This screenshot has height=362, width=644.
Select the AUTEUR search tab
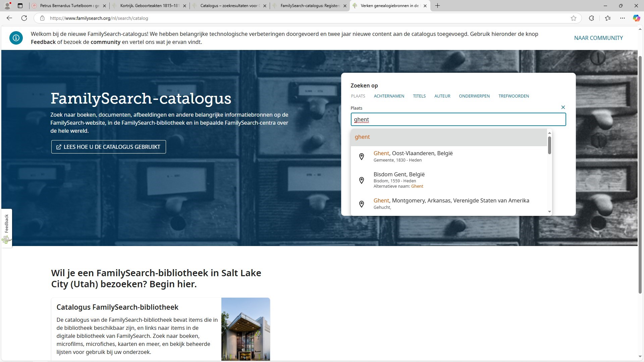tap(442, 96)
